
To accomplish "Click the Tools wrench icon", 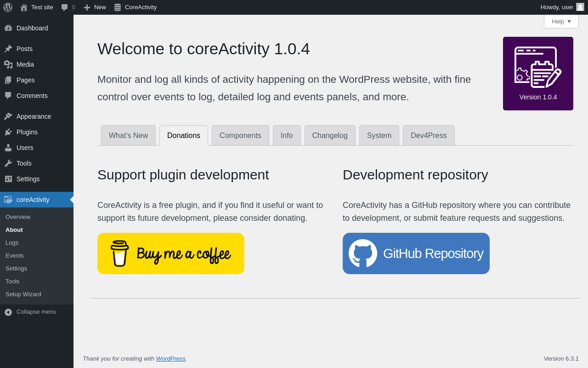I will click(x=8, y=163).
